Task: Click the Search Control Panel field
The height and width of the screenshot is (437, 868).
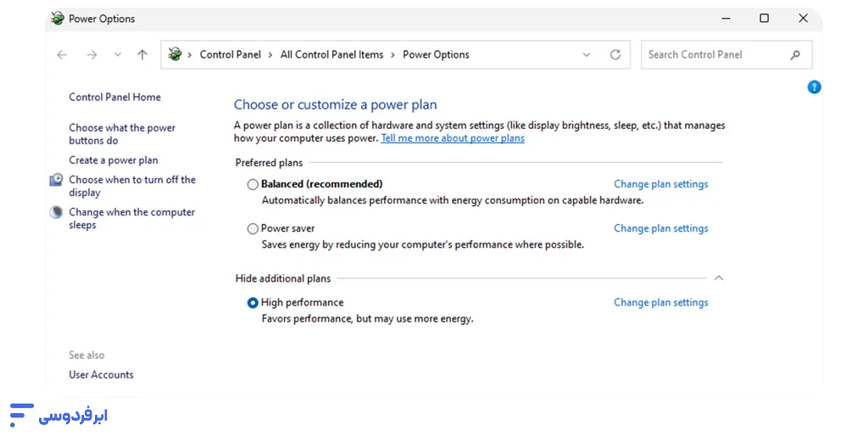Action: pos(712,54)
